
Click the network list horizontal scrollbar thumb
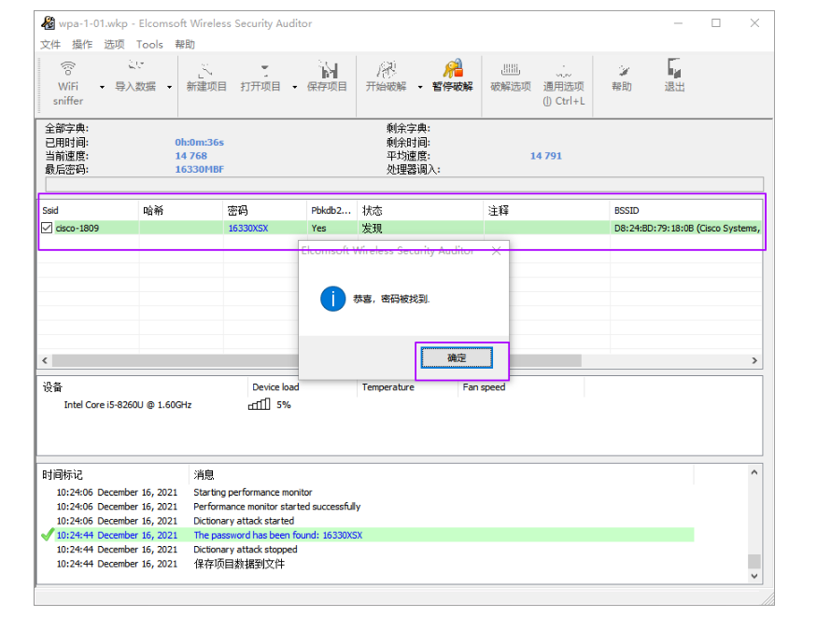click(x=317, y=360)
